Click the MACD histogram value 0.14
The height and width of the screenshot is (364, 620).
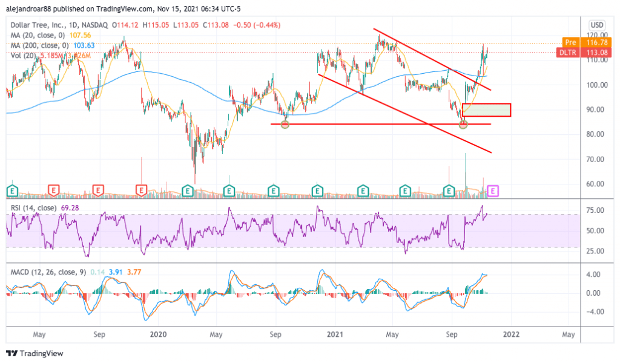tap(97, 272)
